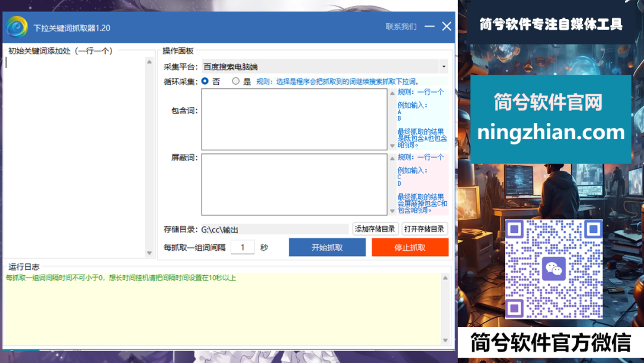Minimize the keyword grabber window
644x363 pixels.
click(429, 27)
